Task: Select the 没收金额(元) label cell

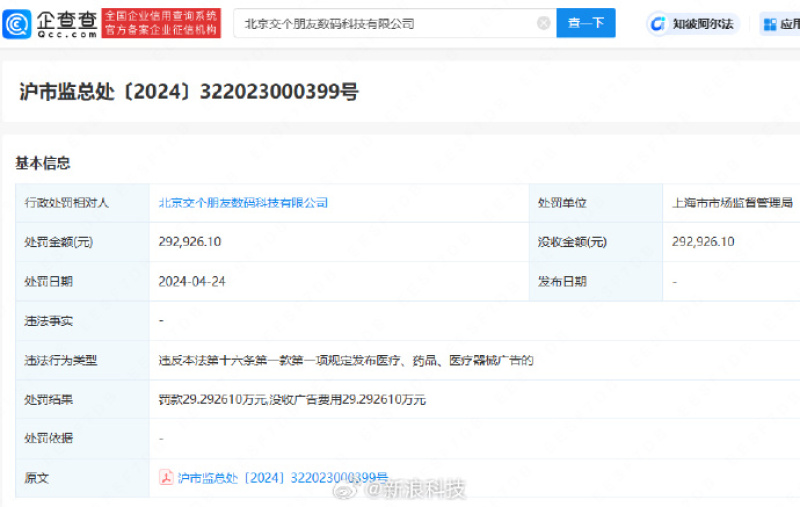Action: pyautogui.click(x=595, y=242)
